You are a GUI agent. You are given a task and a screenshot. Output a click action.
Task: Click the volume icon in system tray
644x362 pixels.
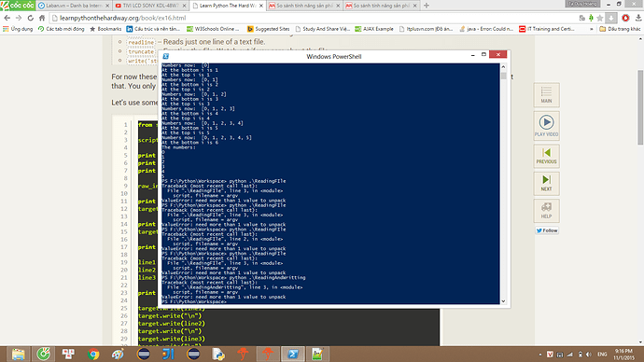tap(589, 355)
